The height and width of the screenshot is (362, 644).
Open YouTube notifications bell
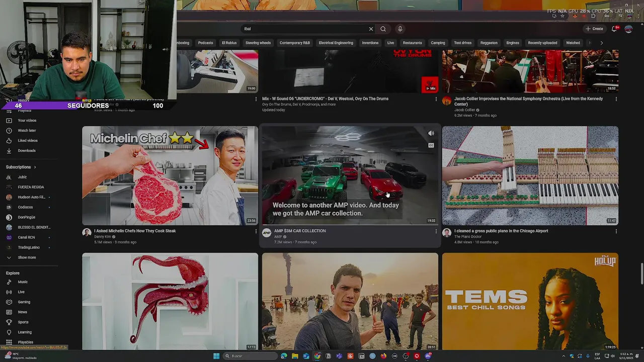pyautogui.click(x=614, y=29)
